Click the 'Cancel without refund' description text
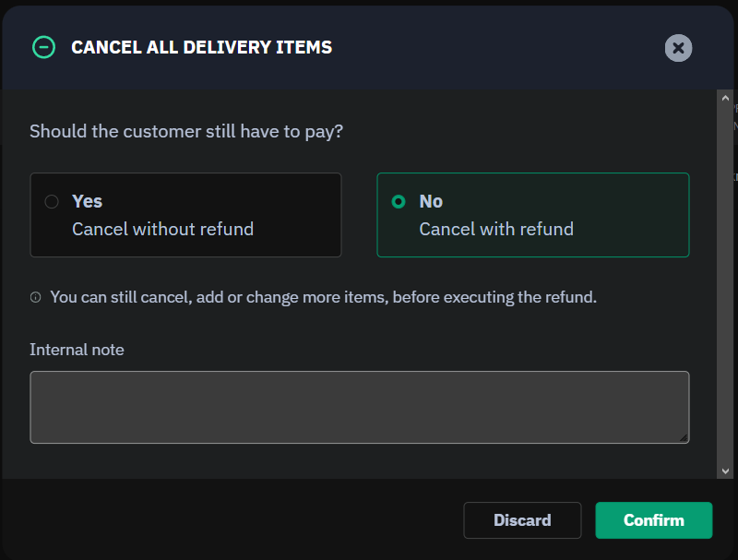The image size is (738, 560). pos(162,229)
